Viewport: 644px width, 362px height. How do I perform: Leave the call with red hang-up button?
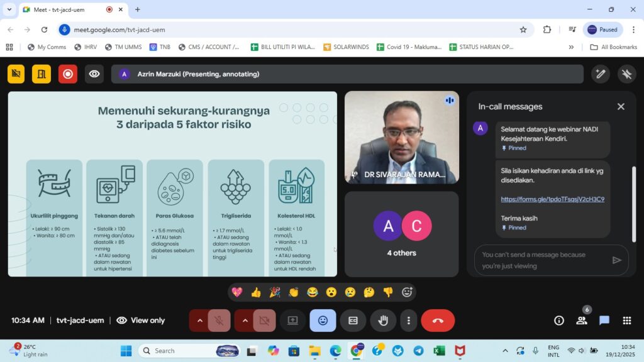pos(438,321)
